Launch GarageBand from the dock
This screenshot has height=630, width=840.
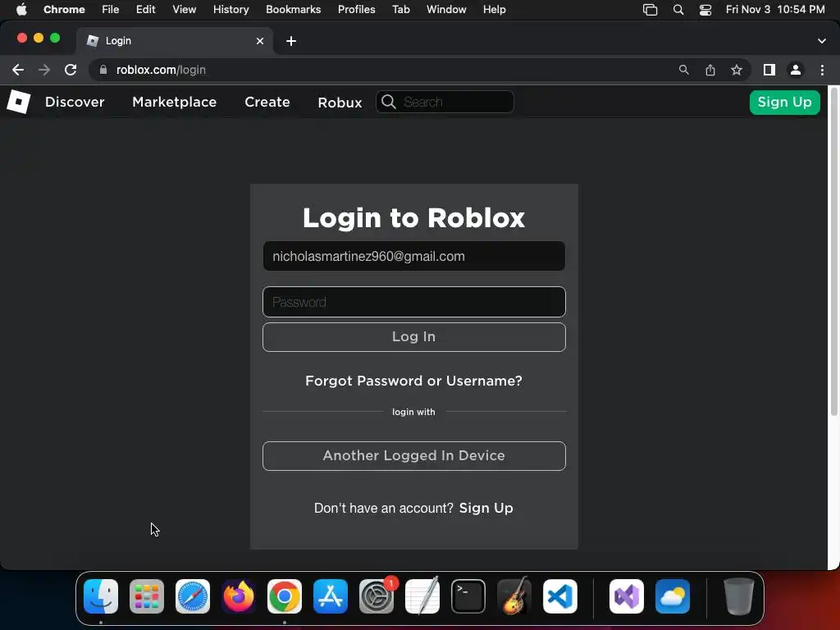coord(514,596)
